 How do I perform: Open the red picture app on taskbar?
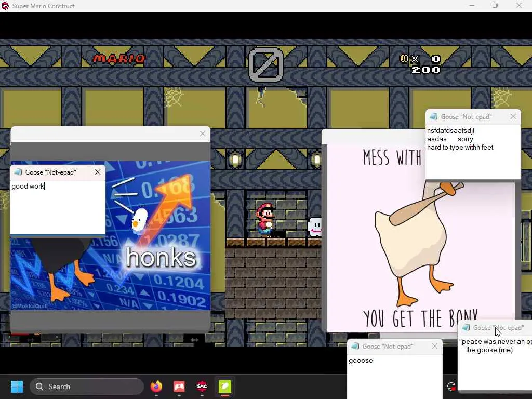pyautogui.click(x=179, y=386)
